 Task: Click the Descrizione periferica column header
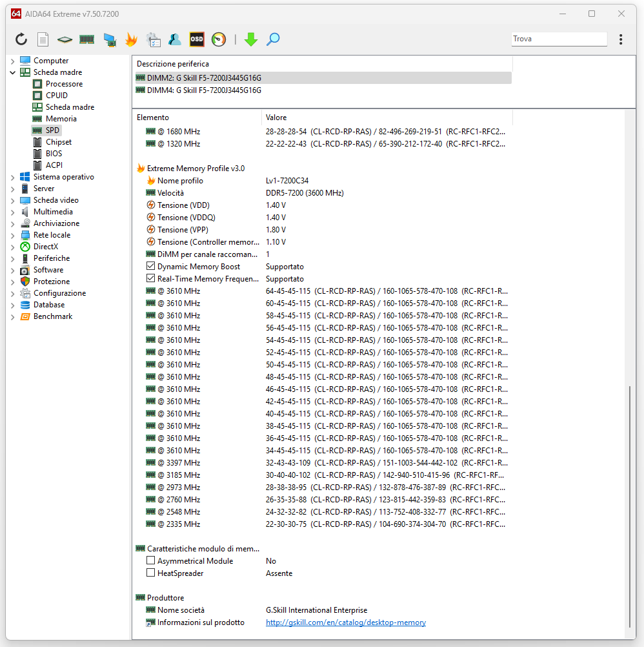click(x=323, y=64)
